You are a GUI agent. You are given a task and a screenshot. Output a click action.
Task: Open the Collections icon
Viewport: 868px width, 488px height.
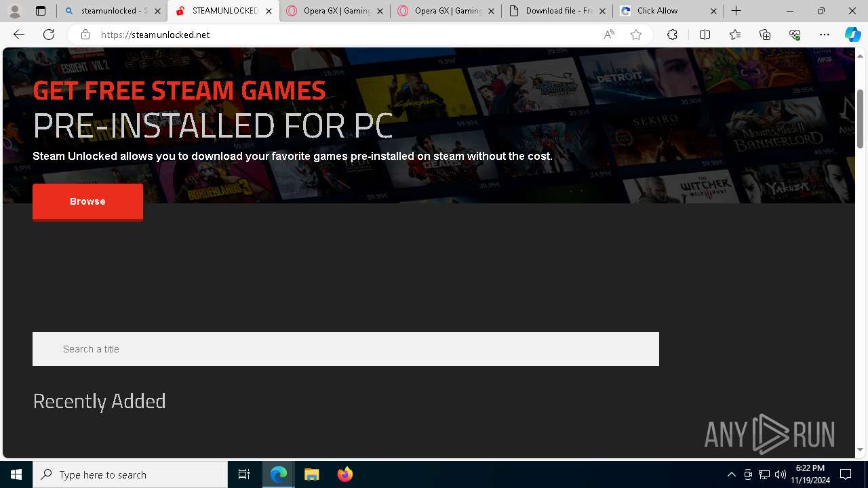[x=765, y=35]
